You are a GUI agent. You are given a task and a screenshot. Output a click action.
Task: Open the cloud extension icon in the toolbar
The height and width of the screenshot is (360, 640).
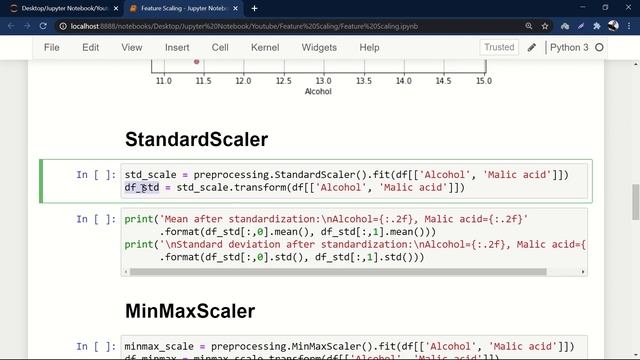point(565,26)
